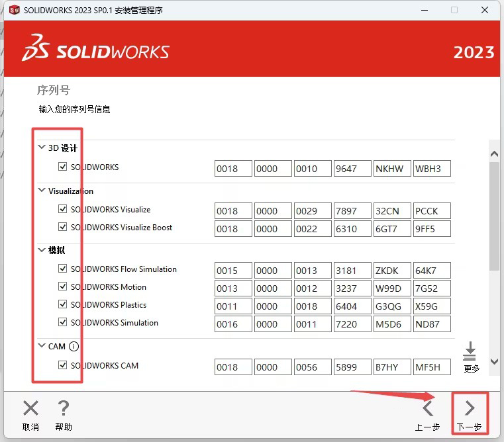Toggle SOLIDWORKS Visualize checkbox
Viewport: 504px width, 442px height.
click(x=62, y=209)
